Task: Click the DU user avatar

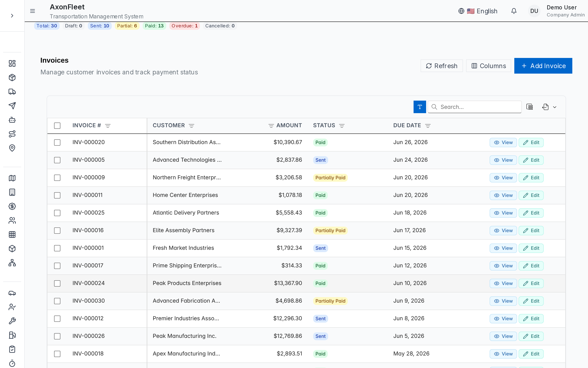Action: coord(534,11)
